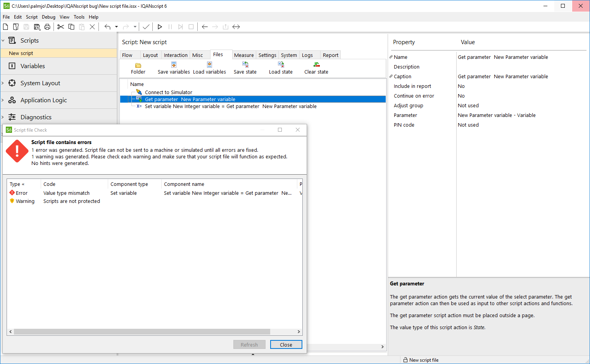590x364 pixels.
Task: Click the double-headed arrow toolbar icon
Action: (x=236, y=27)
